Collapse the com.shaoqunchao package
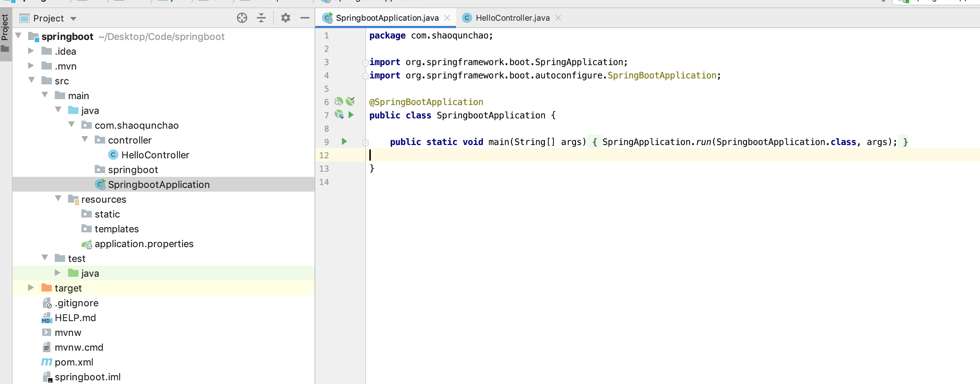This screenshot has width=980, height=384. [x=71, y=125]
